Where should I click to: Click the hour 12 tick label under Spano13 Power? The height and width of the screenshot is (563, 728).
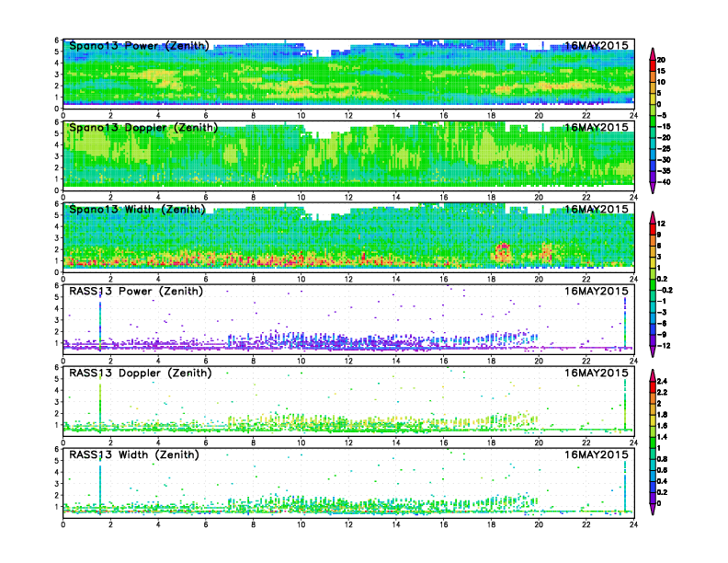click(348, 116)
